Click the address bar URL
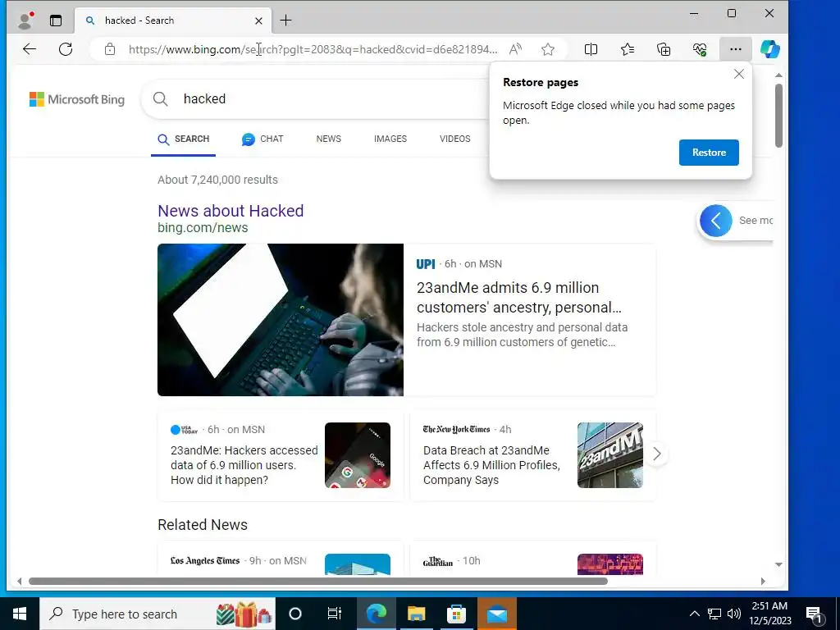Screen dimensions: 840x630 pyautogui.click(x=313, y=49)
